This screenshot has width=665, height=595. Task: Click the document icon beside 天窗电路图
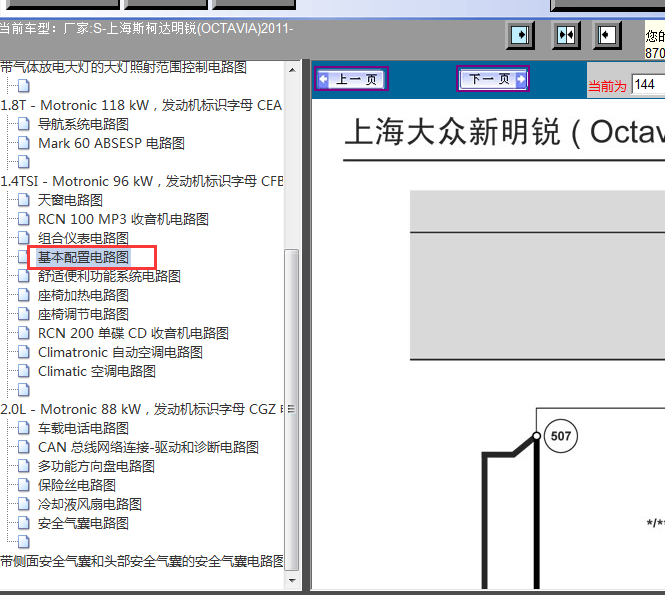coord(24,200)
